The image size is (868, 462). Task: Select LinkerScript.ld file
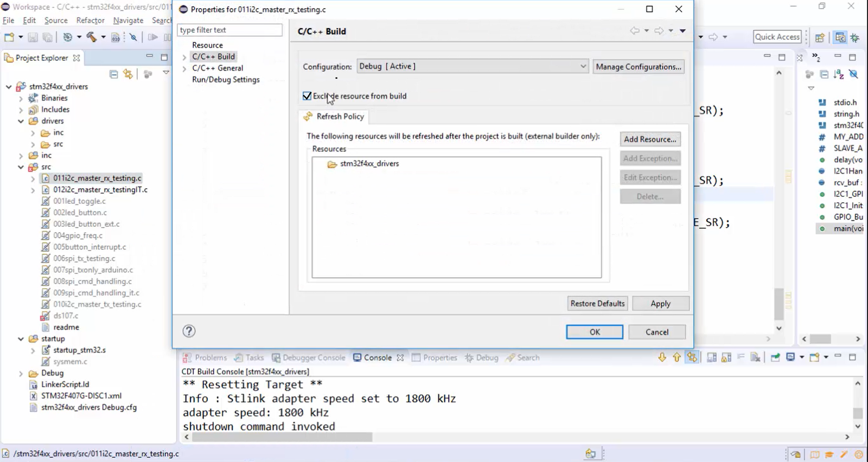(x=65, y=384)
